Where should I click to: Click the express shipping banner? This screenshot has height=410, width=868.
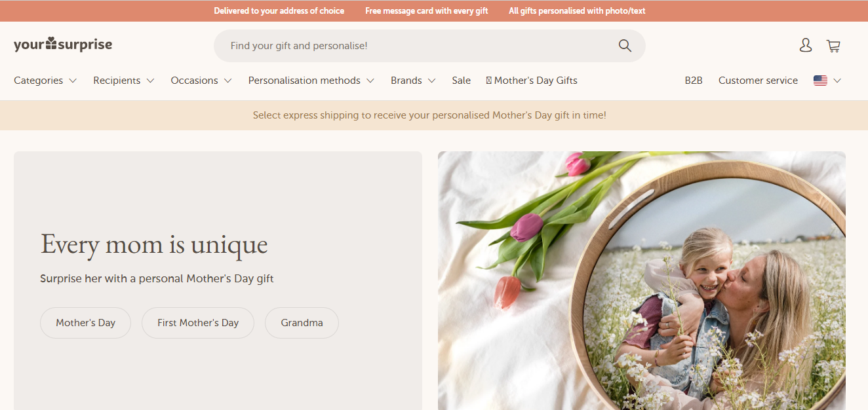click(434, 115)
